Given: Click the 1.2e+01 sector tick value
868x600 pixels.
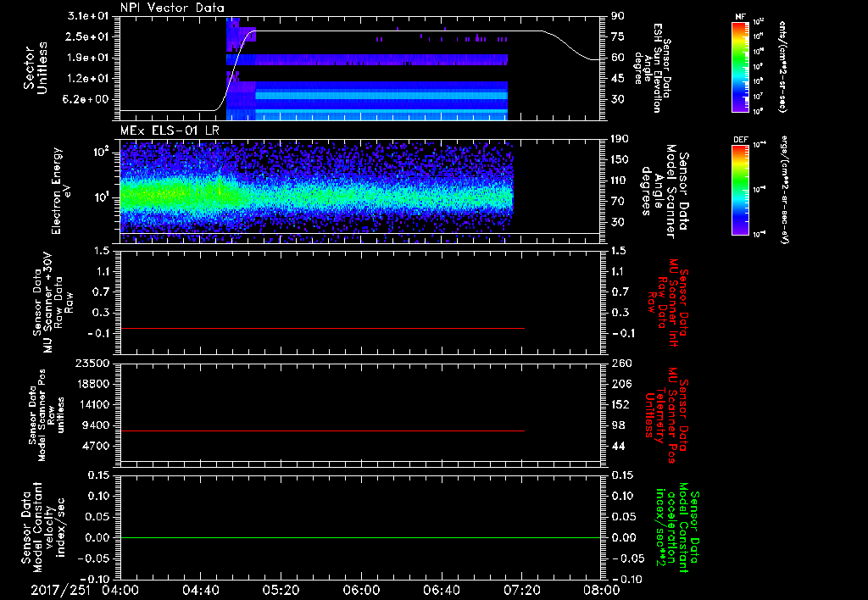Looking at the screenshot, I should [x=88, y=79].
